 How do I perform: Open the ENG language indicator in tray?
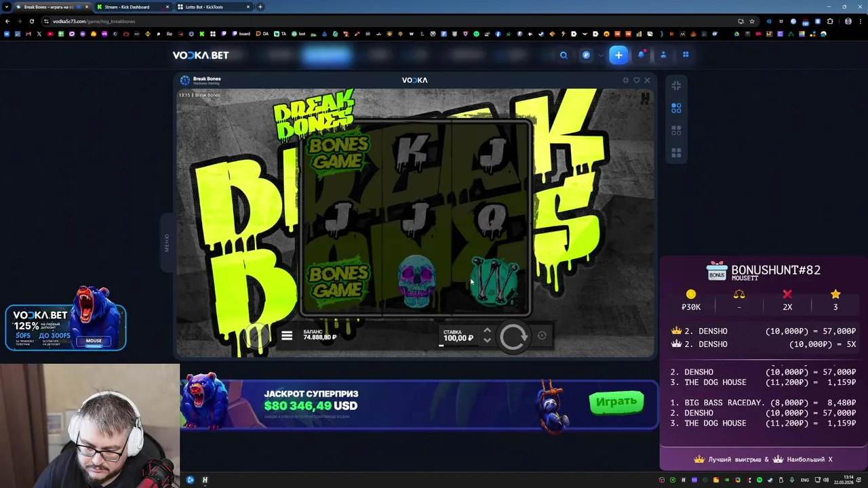click(x=805, y=480)
